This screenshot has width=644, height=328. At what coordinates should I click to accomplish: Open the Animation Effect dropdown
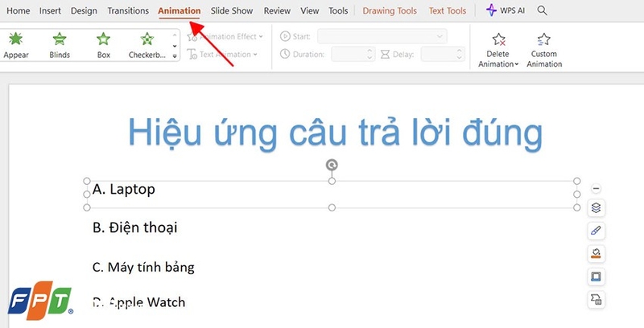pos(225,37)
